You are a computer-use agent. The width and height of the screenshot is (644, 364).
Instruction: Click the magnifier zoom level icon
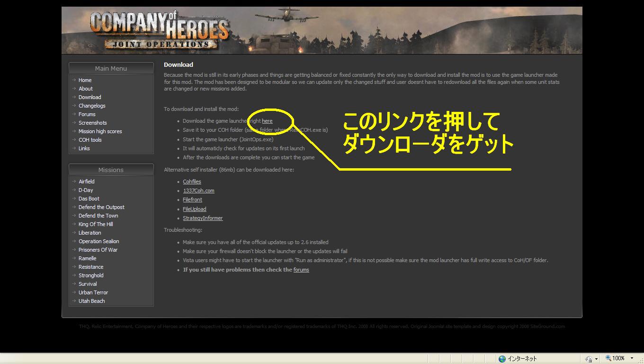(x=608, y=358)
